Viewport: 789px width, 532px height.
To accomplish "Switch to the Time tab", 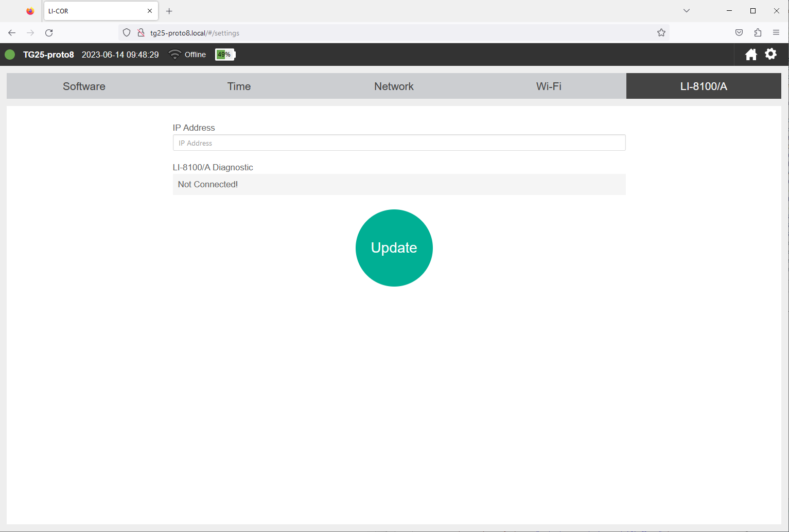I will point(239,86).
